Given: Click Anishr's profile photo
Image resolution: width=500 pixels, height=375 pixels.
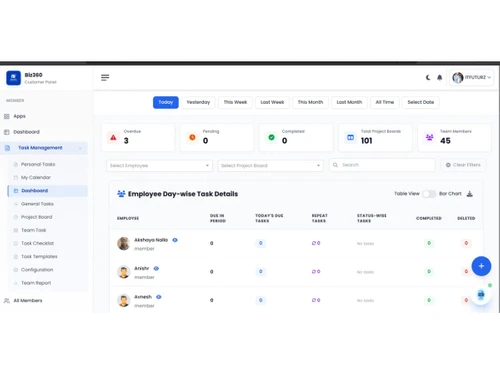Looking at the screenshot, I should (123, 272).
